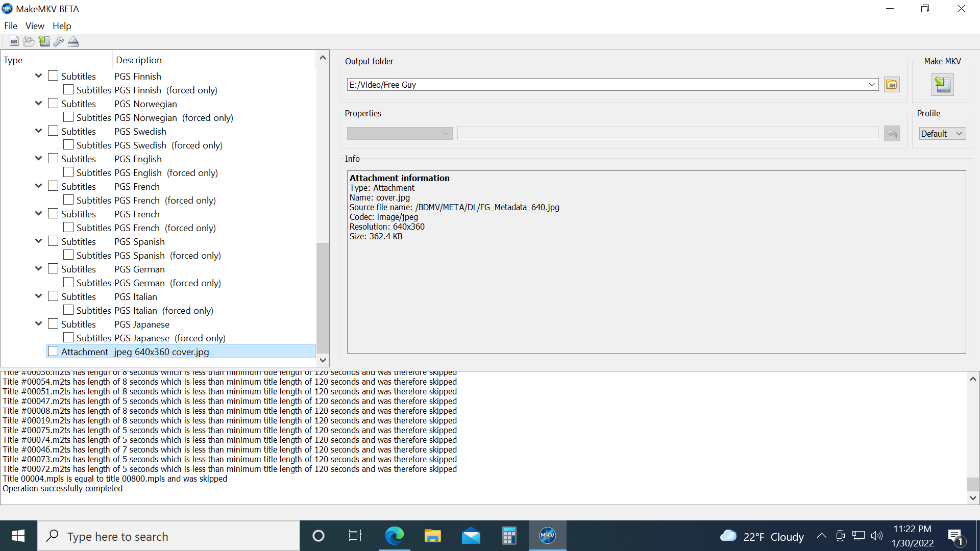980x551 pixels.
Task: Click the MakeMKV taskbar icon
Action: (547, 536)
